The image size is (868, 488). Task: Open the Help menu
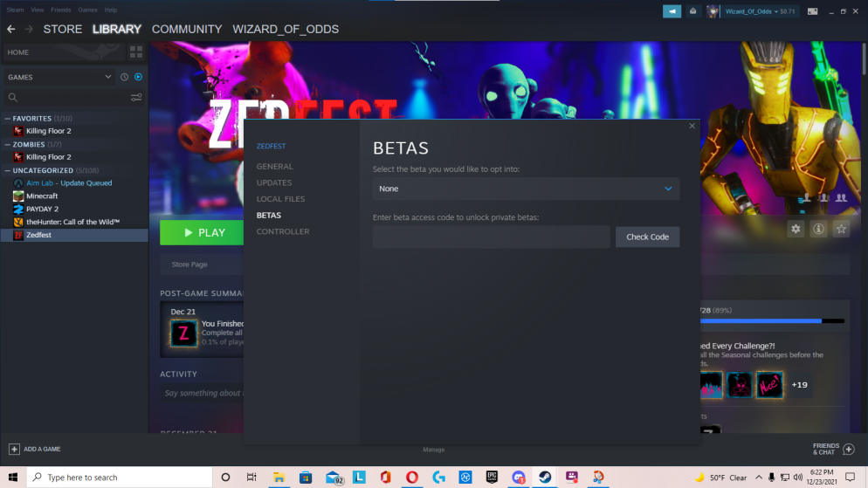pos(111,10)
